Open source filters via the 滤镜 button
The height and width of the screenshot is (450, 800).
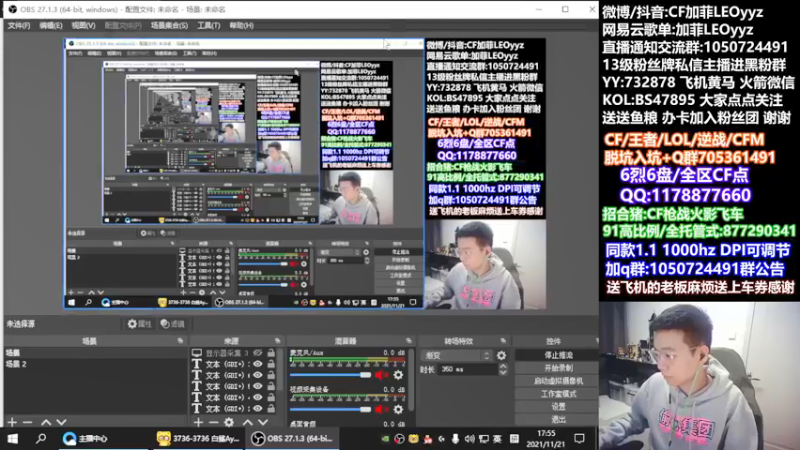(x=172, y=323)
